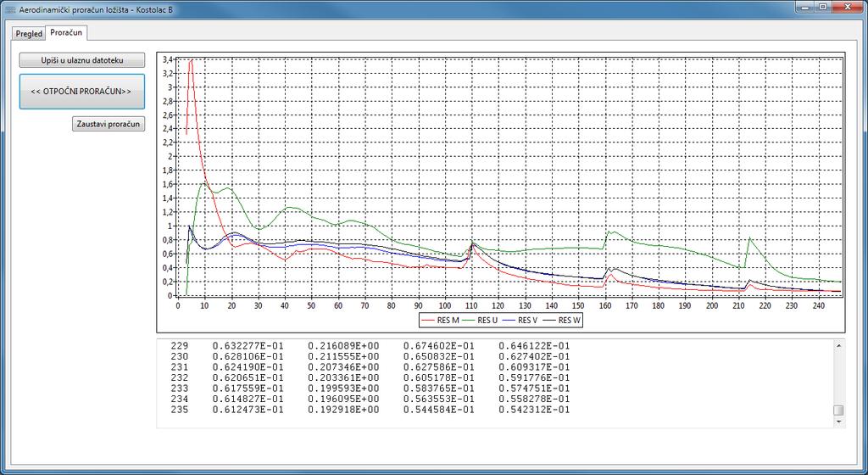Click the output log scrollbar thumb
Viewport: 868px width, 475px height.
point(838,411)
